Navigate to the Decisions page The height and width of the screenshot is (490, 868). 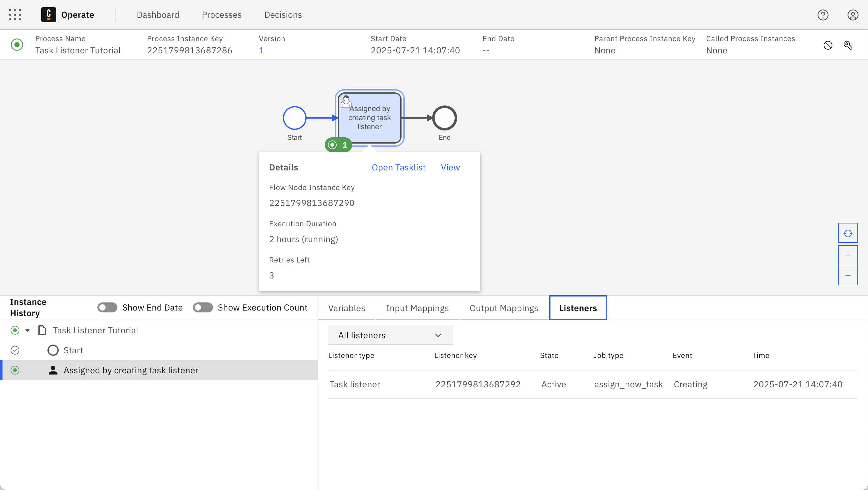tap(283, 14)
